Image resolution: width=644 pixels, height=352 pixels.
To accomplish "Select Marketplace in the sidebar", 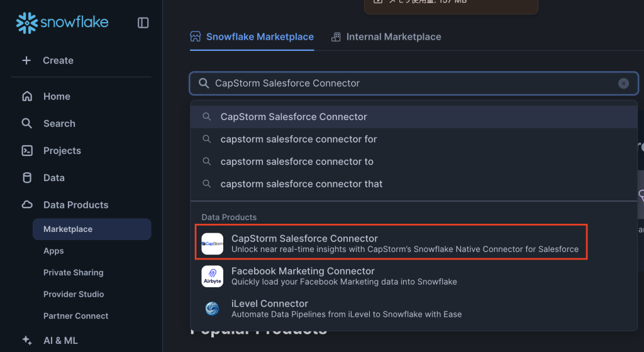I will [92, 229].
